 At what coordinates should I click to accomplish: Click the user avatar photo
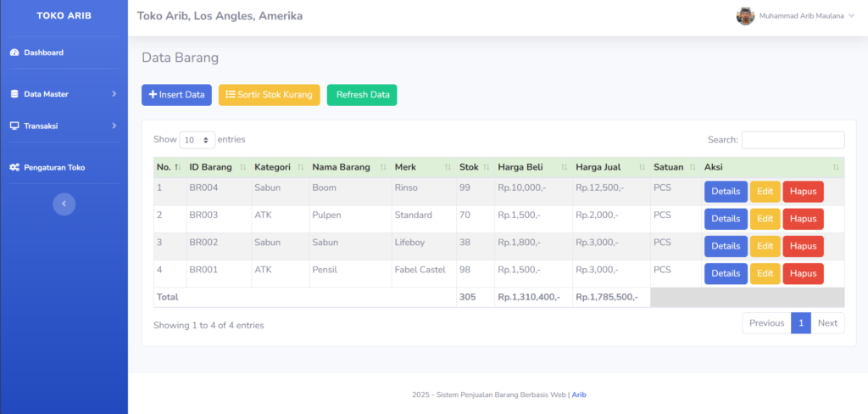(745, 16)
